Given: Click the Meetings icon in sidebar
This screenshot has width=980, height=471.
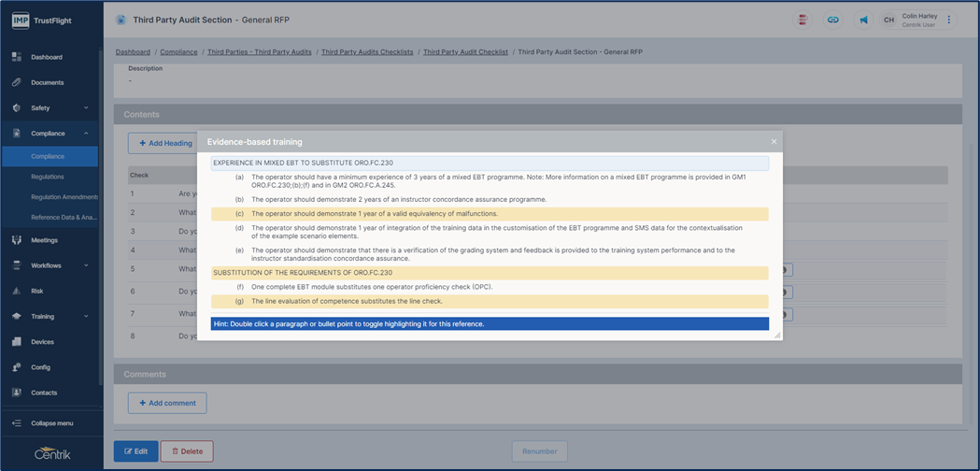Looking at the screenshot, I should click(x=17, y=240).
